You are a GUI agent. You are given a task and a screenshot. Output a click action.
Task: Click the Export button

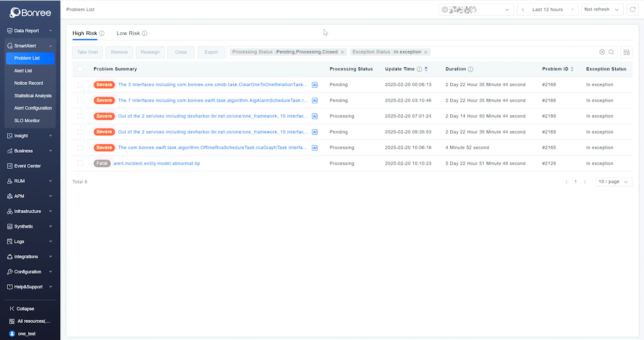211,52
